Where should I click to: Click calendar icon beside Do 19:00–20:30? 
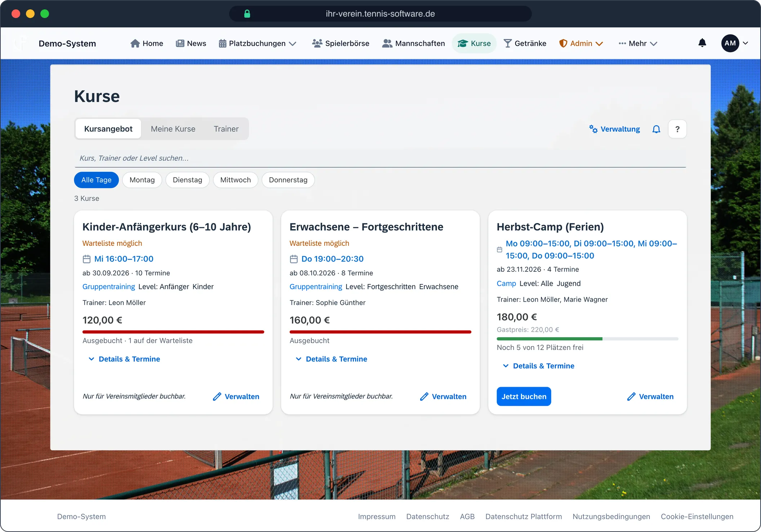pos(294,259)
